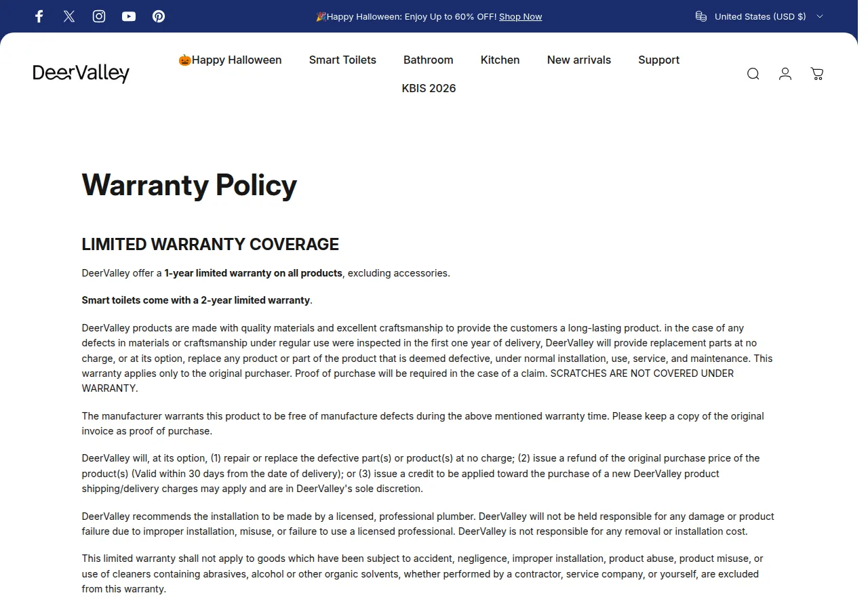Go to New arrivals
Screen dimensions: 868x610
[x=579, y=60]
